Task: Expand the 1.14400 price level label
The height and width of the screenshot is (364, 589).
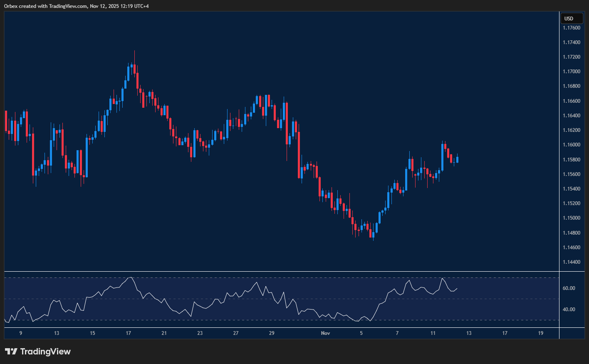Action: coord(572,262)
